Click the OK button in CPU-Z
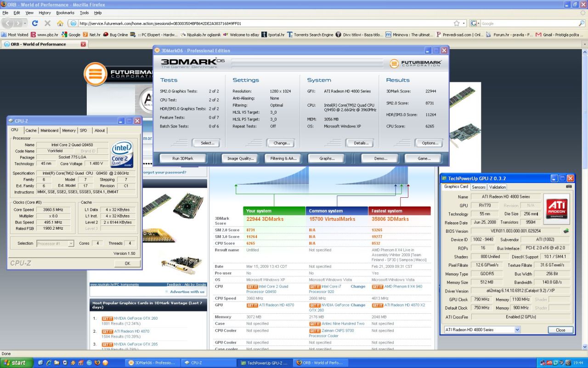Viewport: 588px width, 368px height. tap(127, 264)
